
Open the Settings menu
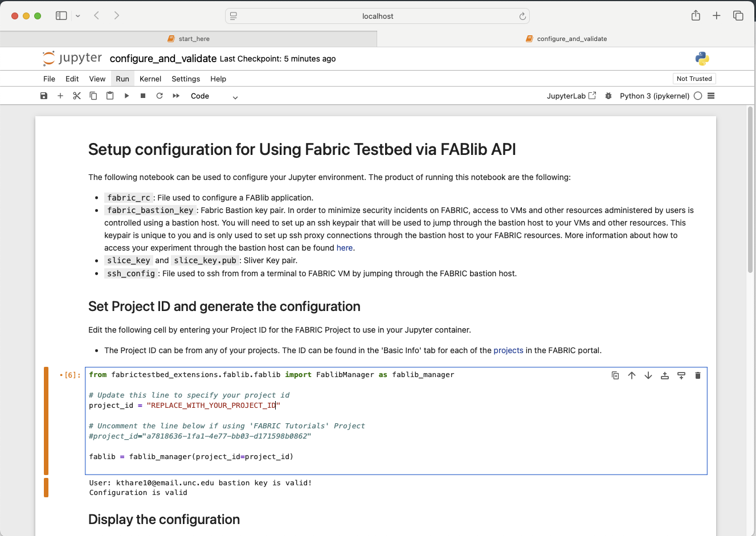[186, 79]
